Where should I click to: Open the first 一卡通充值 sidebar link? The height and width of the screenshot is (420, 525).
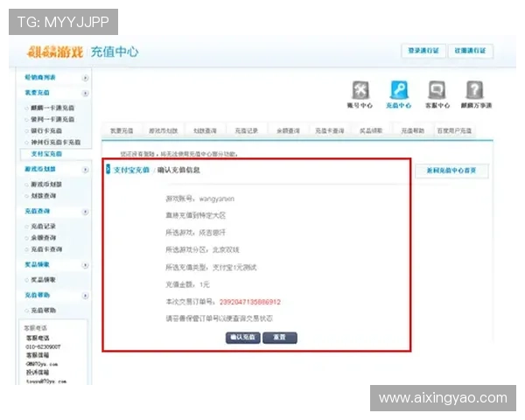[x=52, y=108]
